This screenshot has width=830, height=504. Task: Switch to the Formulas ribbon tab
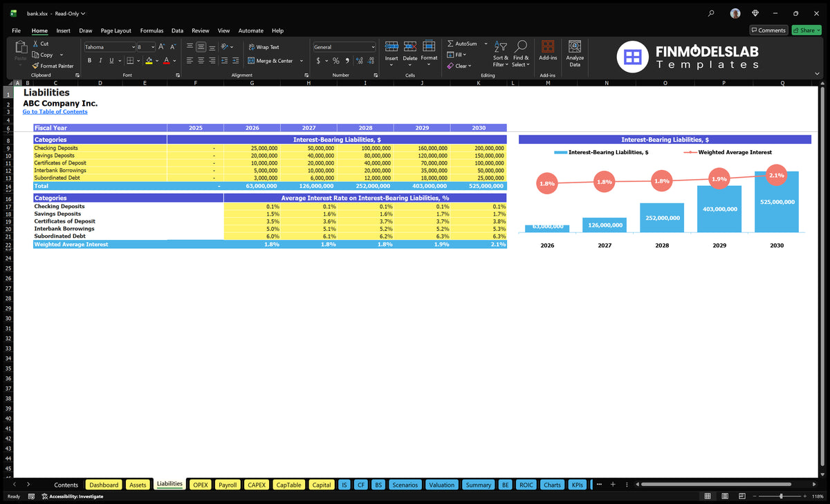(x=151, y=30)
